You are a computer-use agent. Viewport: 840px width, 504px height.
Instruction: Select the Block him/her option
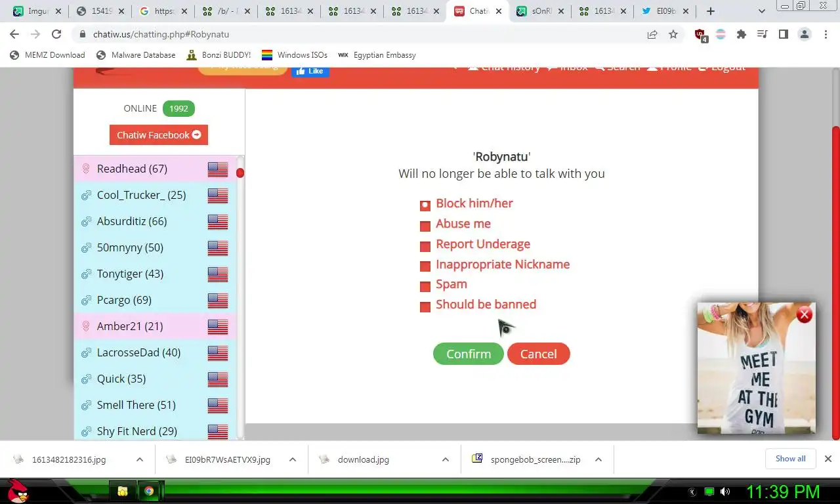coord(425,205)
